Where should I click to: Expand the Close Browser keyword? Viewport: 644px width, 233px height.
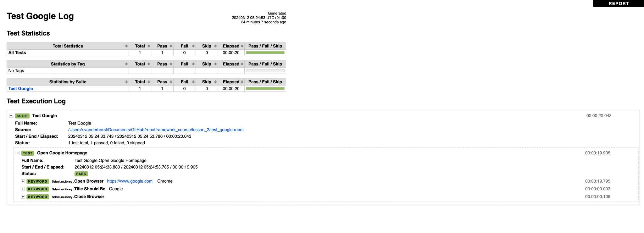[x=23, y=197]
